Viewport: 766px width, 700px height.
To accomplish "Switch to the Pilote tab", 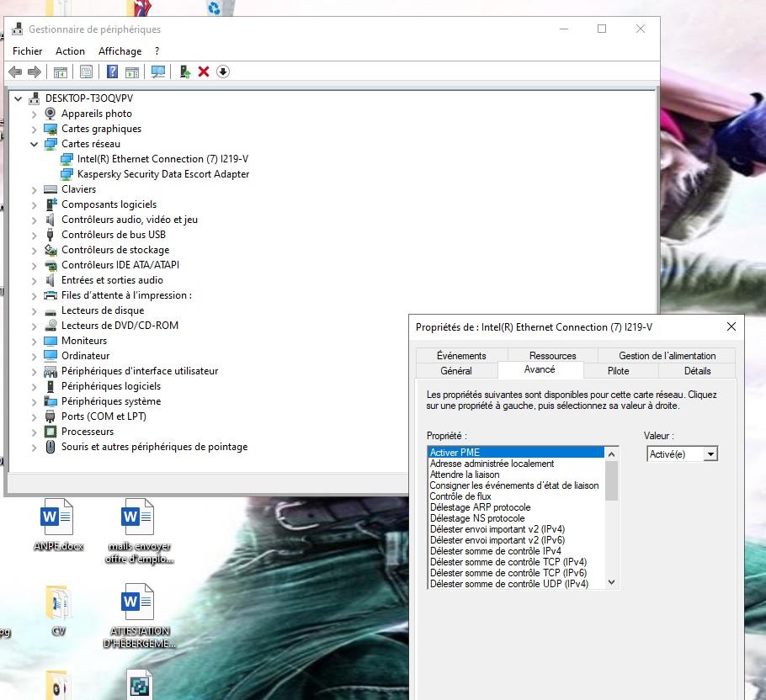I will point(618,370).
